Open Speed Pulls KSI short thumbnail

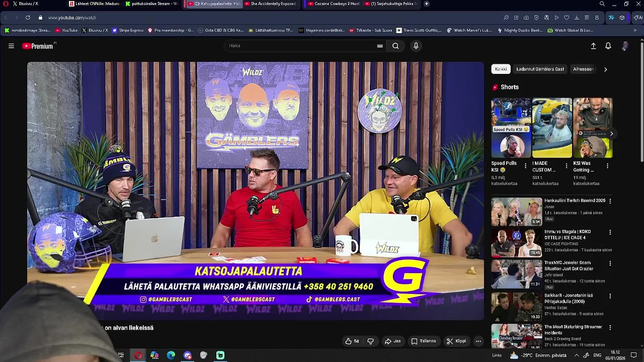(511, 128)
